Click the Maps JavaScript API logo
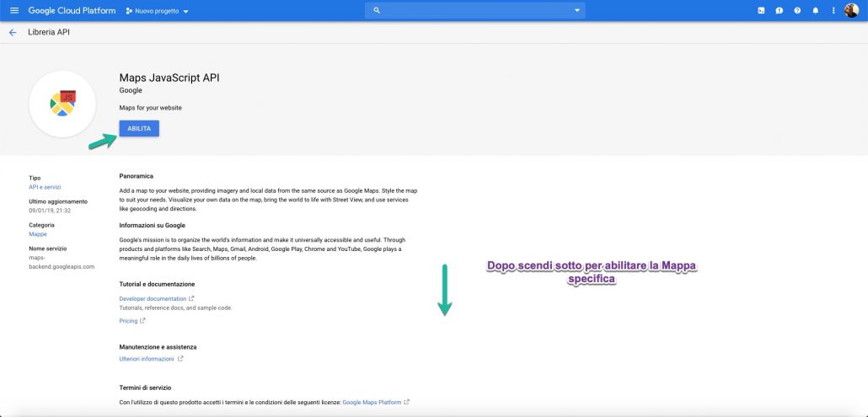 62,104
